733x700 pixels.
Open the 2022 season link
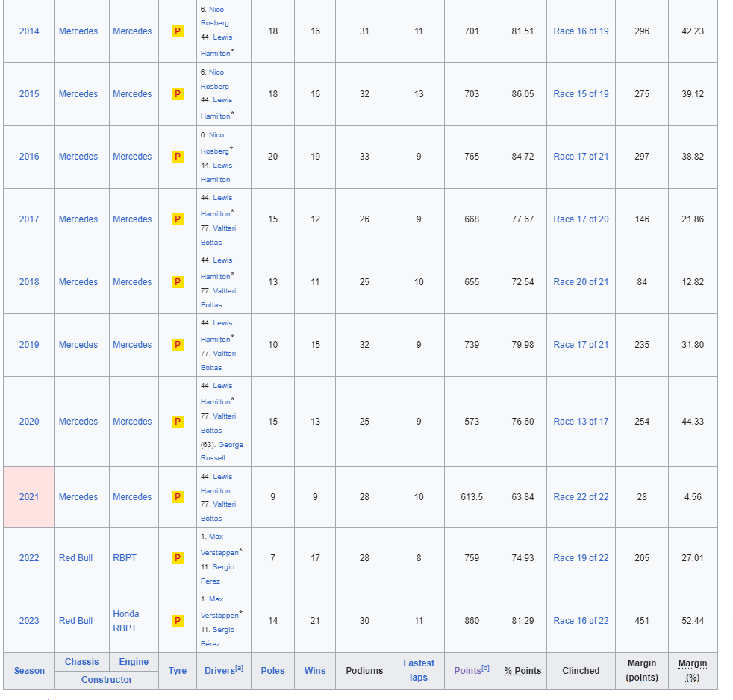29,558
